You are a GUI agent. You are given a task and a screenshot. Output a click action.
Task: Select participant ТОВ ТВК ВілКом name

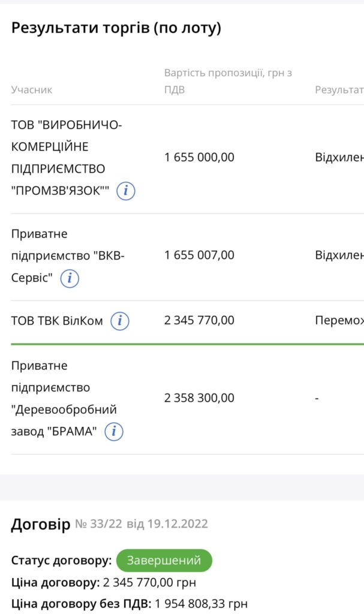pyautogui.click(x=57, y=321)
